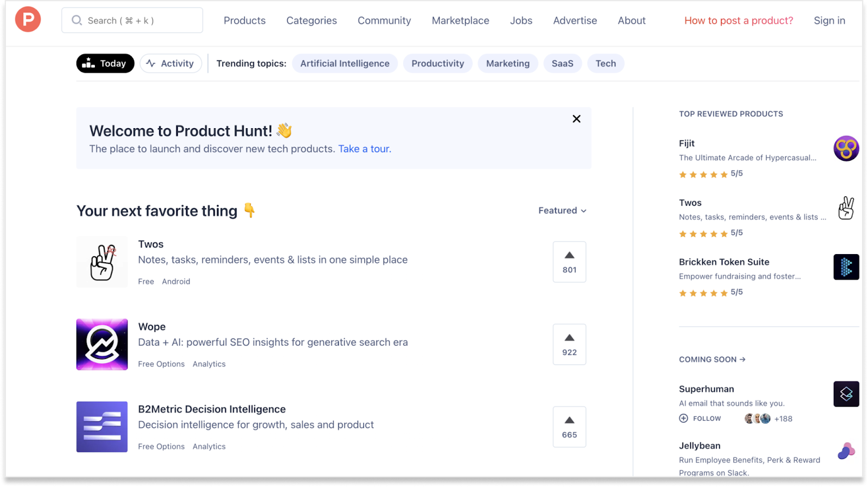Select the Today tab

pos(105,64)
